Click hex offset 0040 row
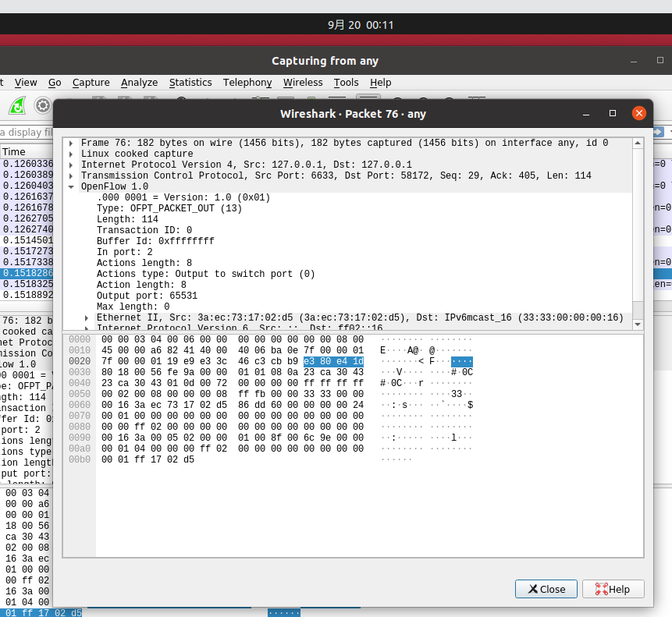Image resolution: width=672 pixels, height=617 pixels. [80, 383]
